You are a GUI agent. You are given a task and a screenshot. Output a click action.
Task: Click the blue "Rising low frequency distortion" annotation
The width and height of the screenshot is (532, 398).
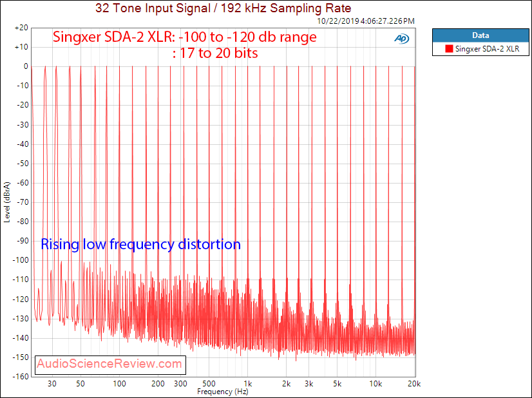tap(141, 244)
